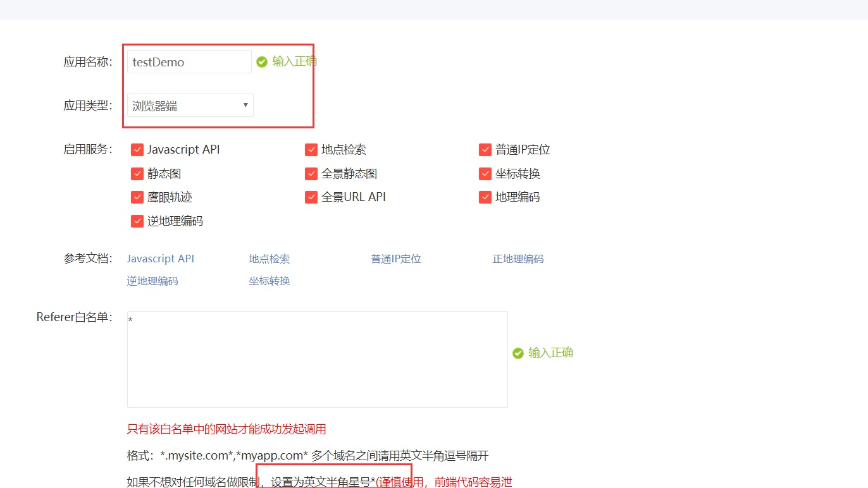
Task: Open the Javascript API reference doc link
Action: (x=161, y=259)
